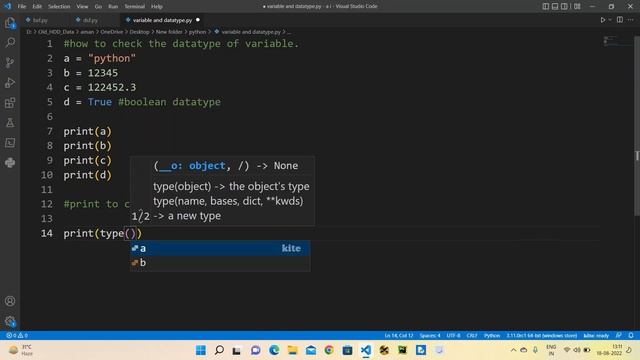Open the feedback icon in status bar
Image resolution: width=640 pixels, height=360 pixels.
619,336
